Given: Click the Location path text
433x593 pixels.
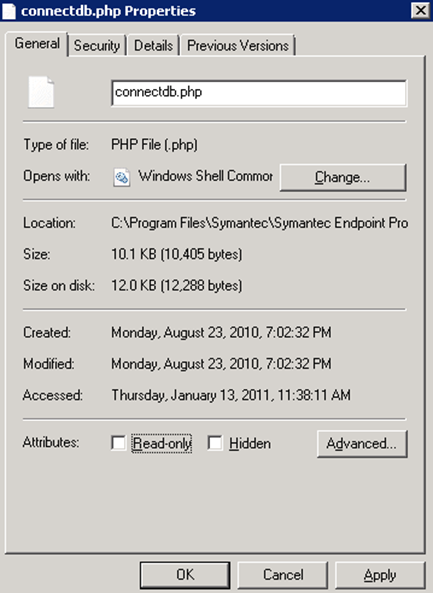Looking at the screenshot, I should 259,223.
